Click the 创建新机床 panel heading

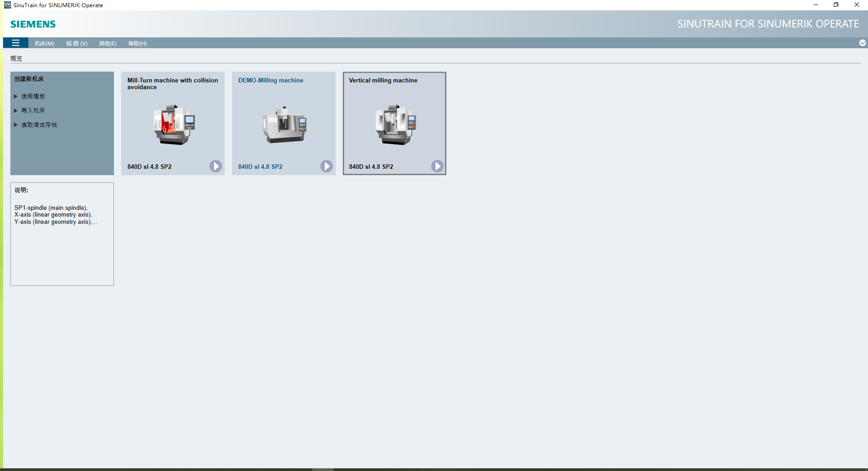29,79
